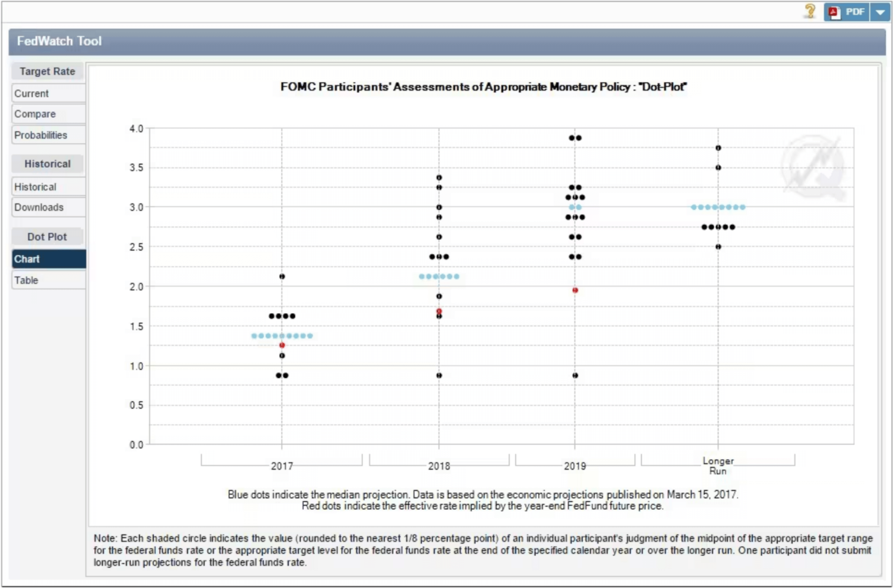
Task: Click the Dot Plot section header
Action: tap(47, 237)
